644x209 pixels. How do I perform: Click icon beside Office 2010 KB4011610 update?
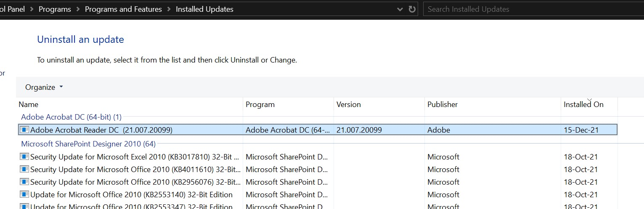click(x=25, y=170)
